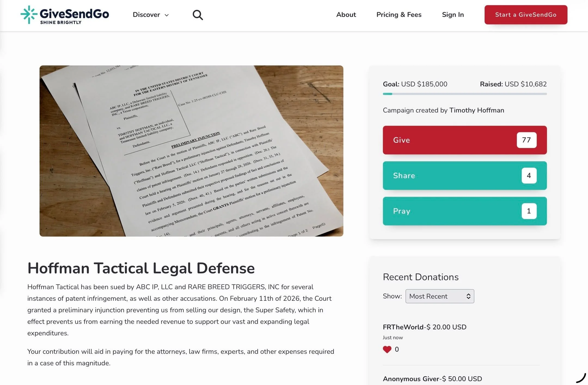Go to Pricing & Fees
588x385 pixels.
[x=399, y=15]
